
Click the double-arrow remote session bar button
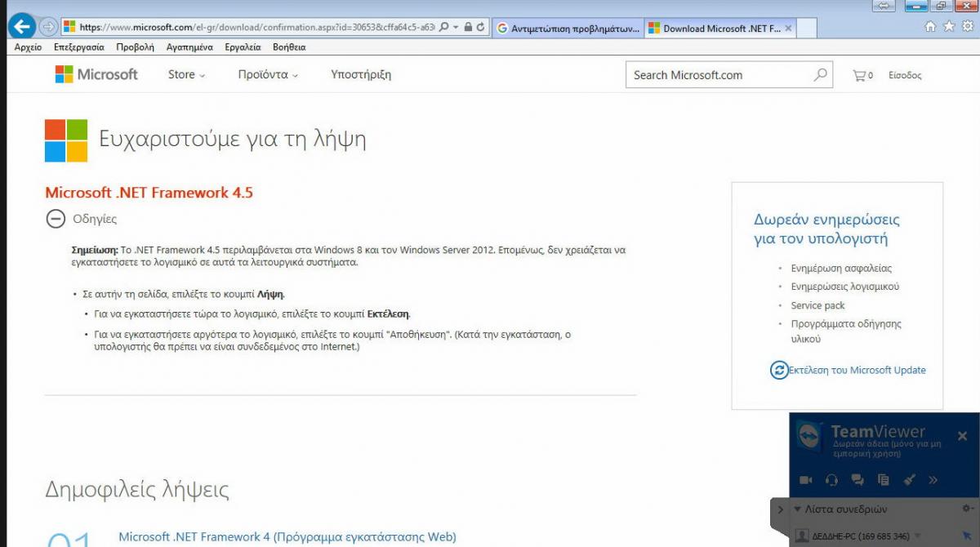[883, 7]
